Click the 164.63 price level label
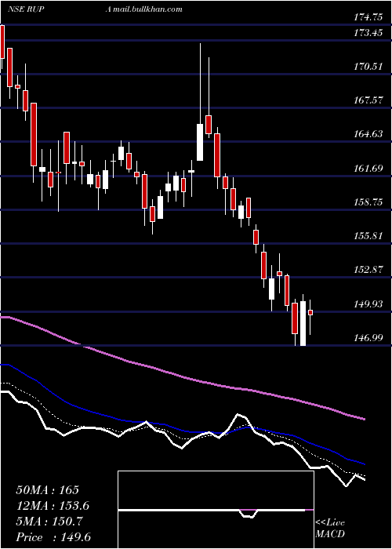This screenshot has height=549, width=392. [x=368, y=134]
